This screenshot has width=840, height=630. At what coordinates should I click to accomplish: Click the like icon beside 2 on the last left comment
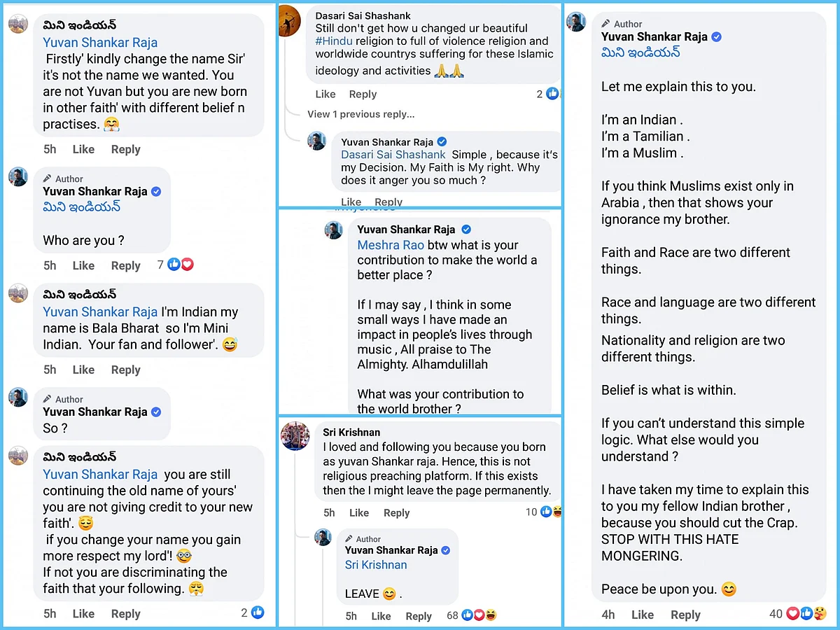[258, 612]
